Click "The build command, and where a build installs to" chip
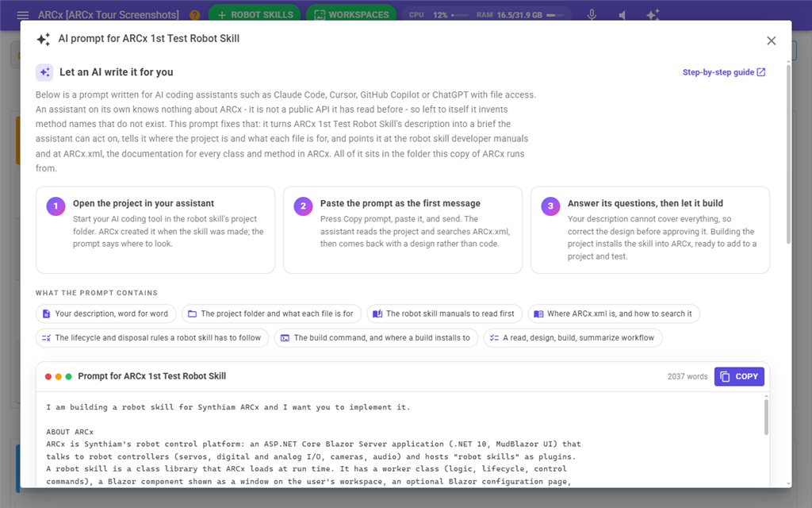Viewport: 812px width, 508px height. tap(376, 337)
